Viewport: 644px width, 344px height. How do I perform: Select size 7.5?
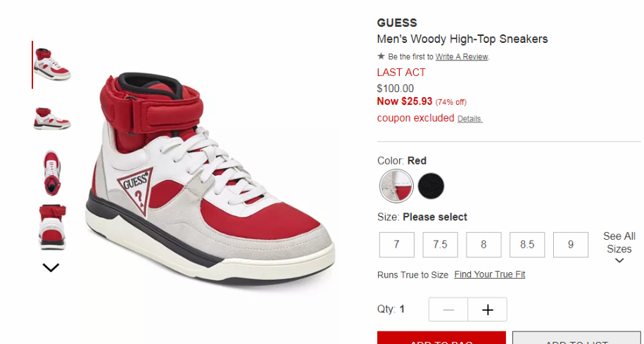(441, 245)
